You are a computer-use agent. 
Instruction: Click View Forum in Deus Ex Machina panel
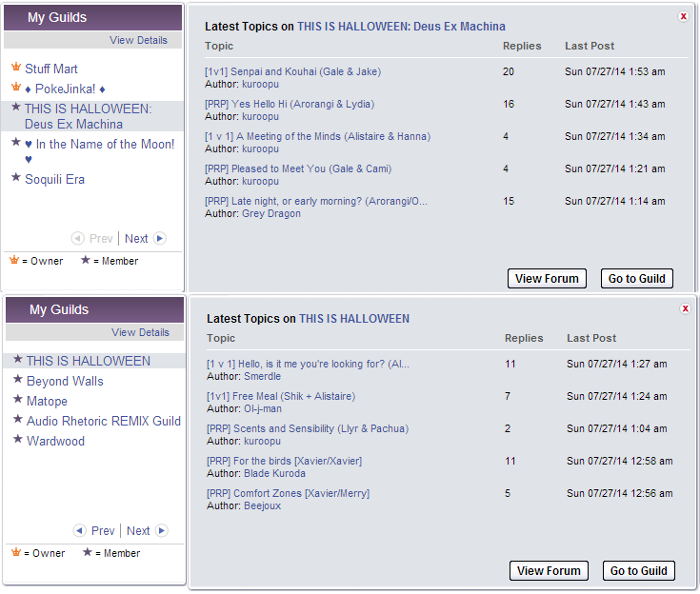click(x=547, y=279)
